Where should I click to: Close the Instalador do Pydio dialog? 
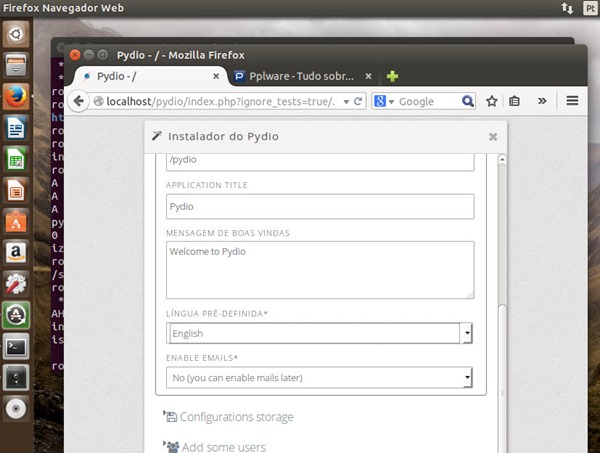493,137
